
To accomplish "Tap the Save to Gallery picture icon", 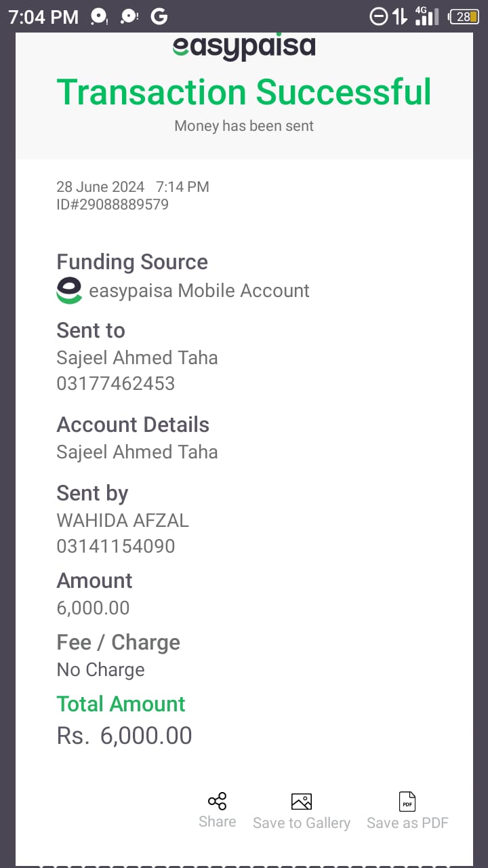I will pos(302,802).
